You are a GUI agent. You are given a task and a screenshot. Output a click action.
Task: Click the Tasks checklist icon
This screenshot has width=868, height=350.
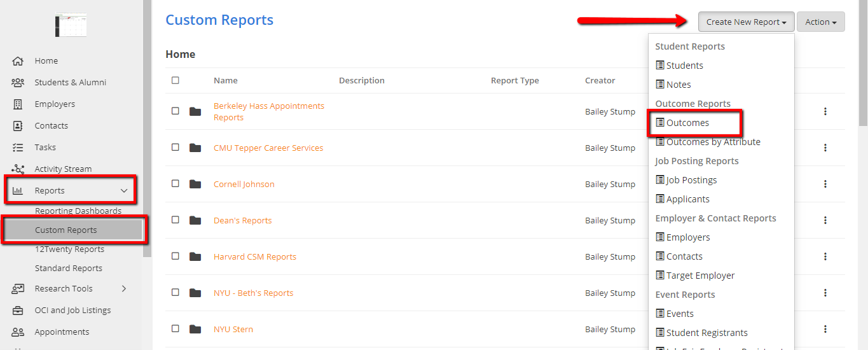click(18, 148)
